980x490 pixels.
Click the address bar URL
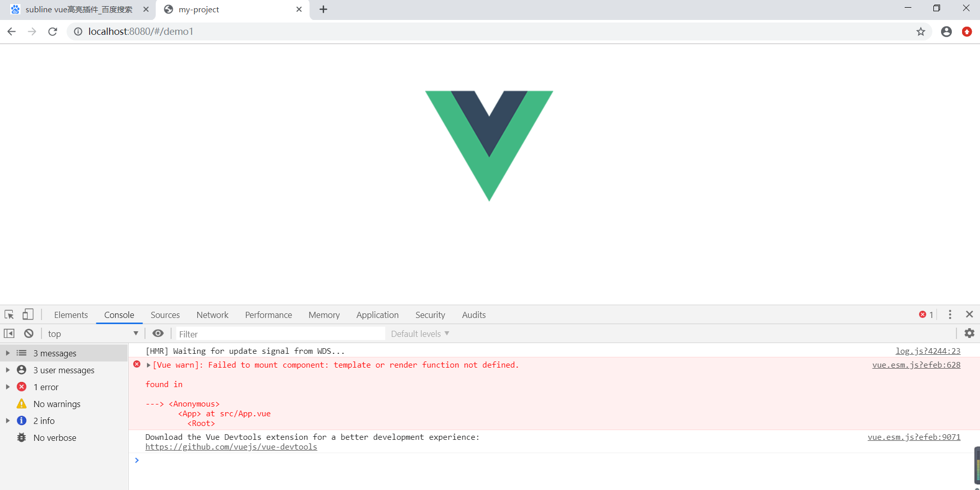click(x=140, y=32)
